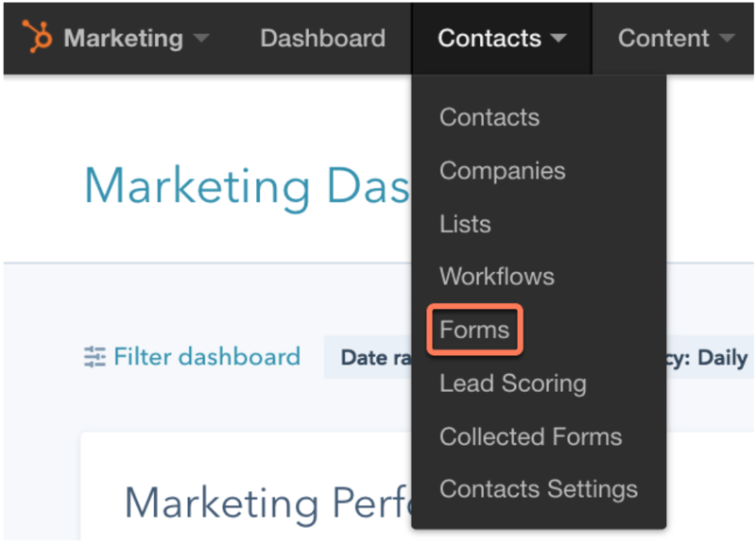The height and width of the screenshot is (545, 756).
Task: Open the Marketing dropdown arrow
Action: [x=200, y=40]
